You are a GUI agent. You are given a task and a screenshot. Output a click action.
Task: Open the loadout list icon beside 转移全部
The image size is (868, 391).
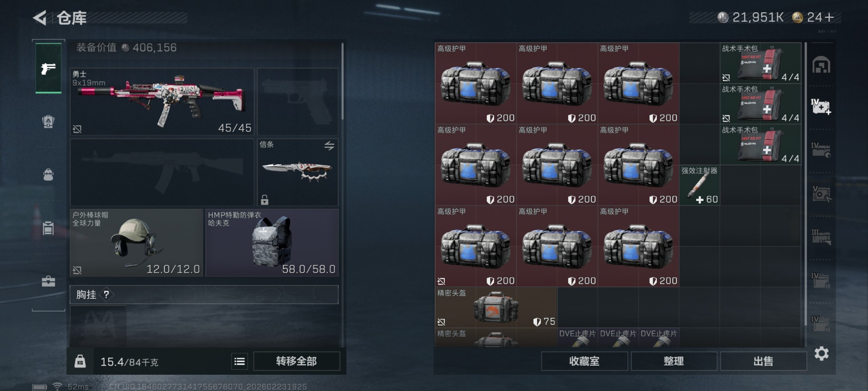coord(240,361)
